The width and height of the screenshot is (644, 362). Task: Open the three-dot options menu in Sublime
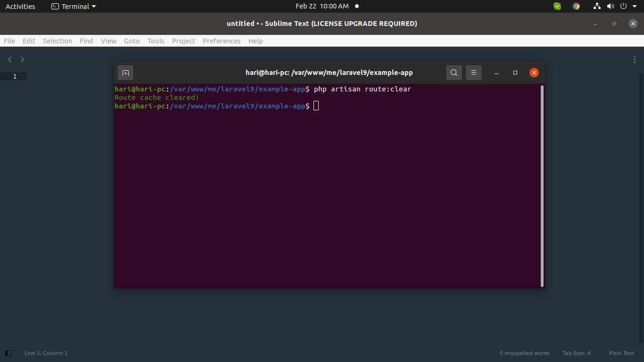point(634,59)
